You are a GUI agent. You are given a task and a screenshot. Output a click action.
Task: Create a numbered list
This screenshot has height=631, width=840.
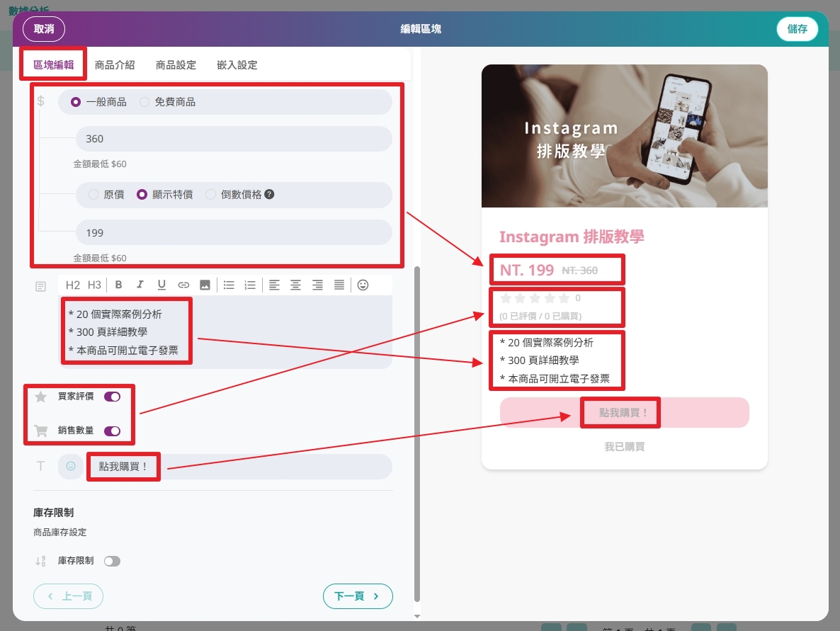249,285
